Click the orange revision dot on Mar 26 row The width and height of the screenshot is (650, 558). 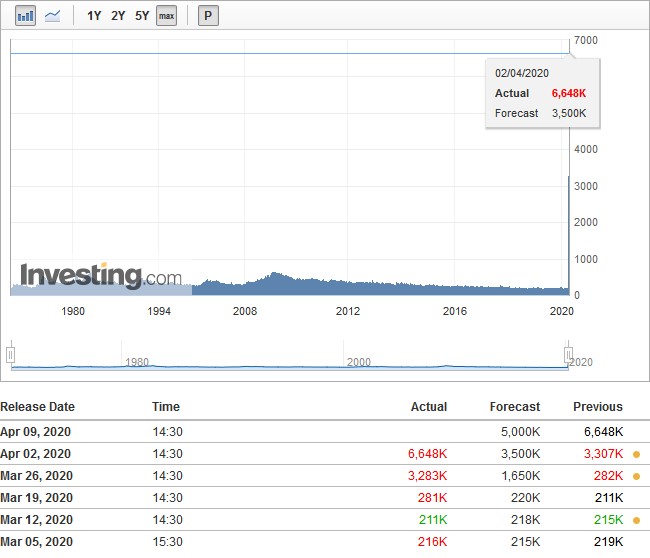click(x=636, y=476)
